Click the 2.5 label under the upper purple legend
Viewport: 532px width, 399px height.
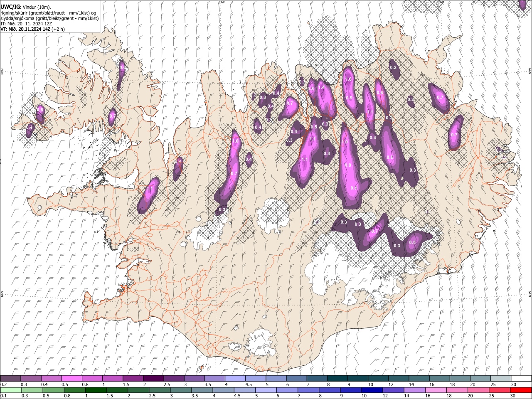(167, 384)
